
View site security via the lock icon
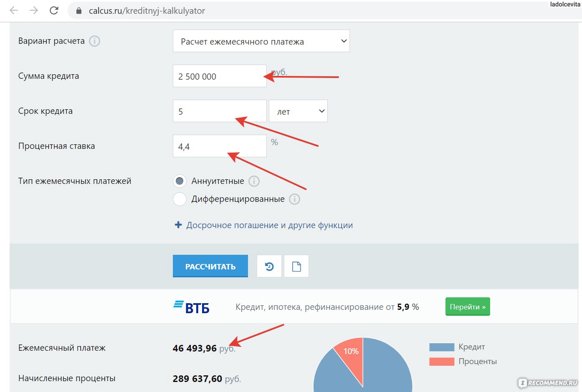click(x=78, y=11)
